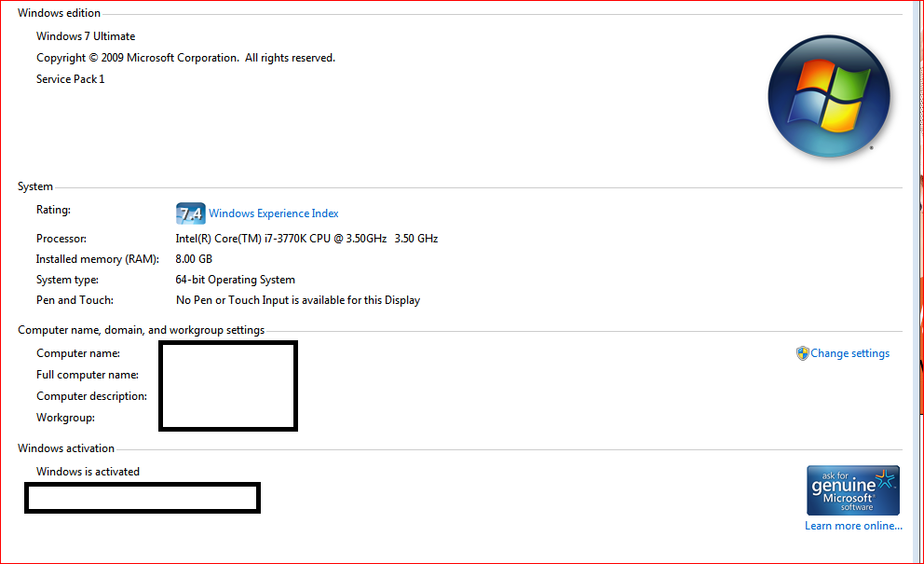This screenshot has width=924, height=564.
Task: Click the 64-bit Operating System value
Action: (x=235, y=280)
